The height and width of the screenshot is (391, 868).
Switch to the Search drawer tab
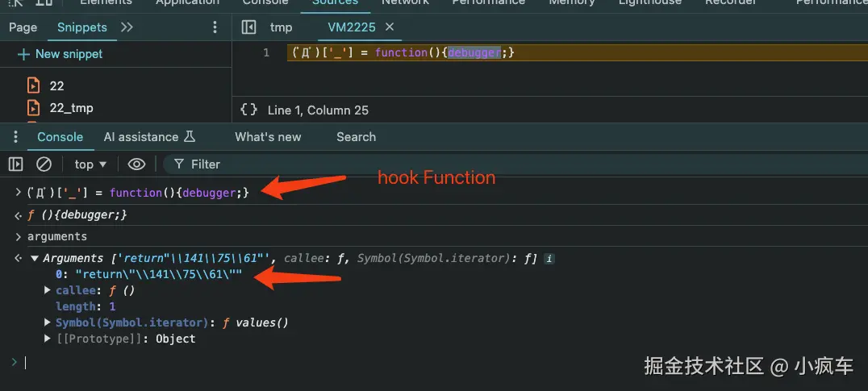356,137
